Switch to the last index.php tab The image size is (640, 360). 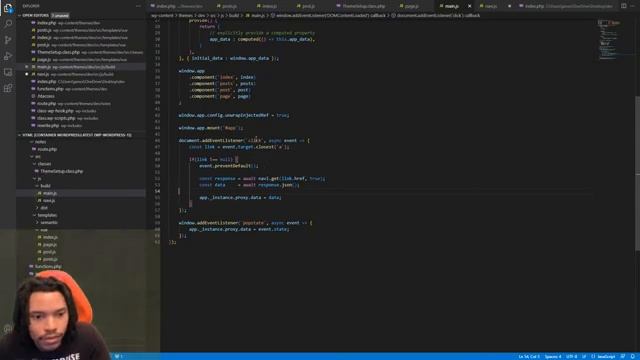[x=565, y=6]
